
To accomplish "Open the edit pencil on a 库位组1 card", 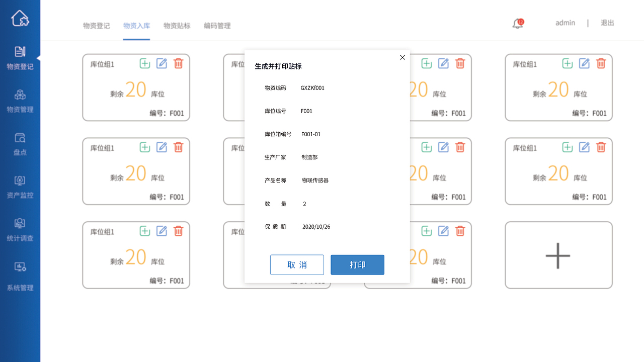I will point(162,63).
